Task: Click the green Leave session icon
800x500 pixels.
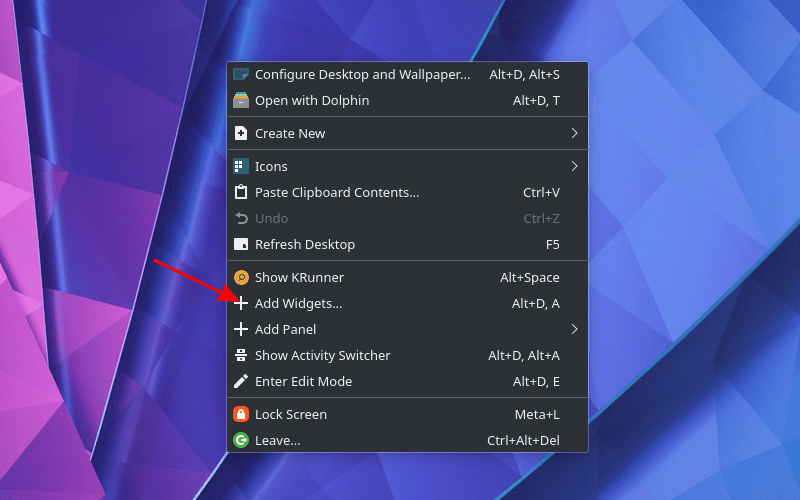Action: pos(240,441)
